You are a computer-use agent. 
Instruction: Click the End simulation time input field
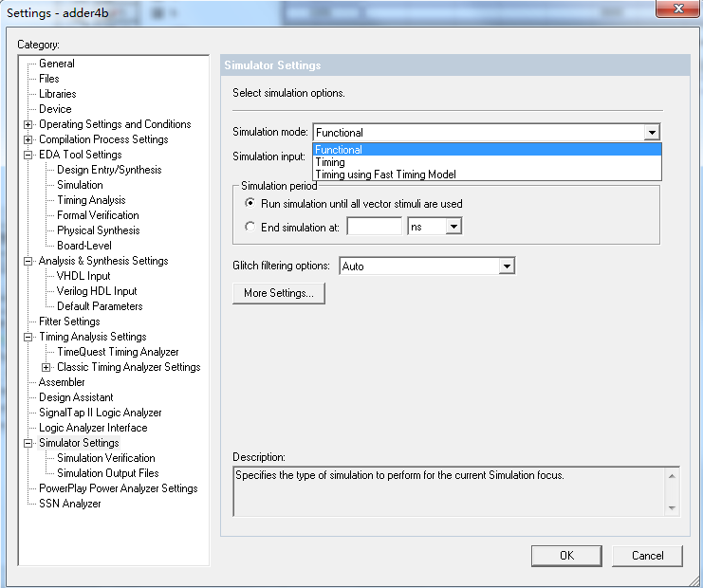375,227
